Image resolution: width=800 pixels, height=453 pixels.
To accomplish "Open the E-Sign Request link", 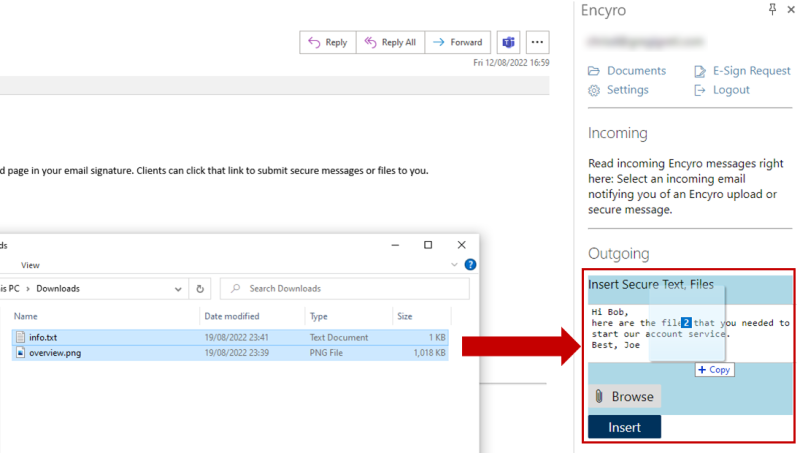I will click(752, 71).
